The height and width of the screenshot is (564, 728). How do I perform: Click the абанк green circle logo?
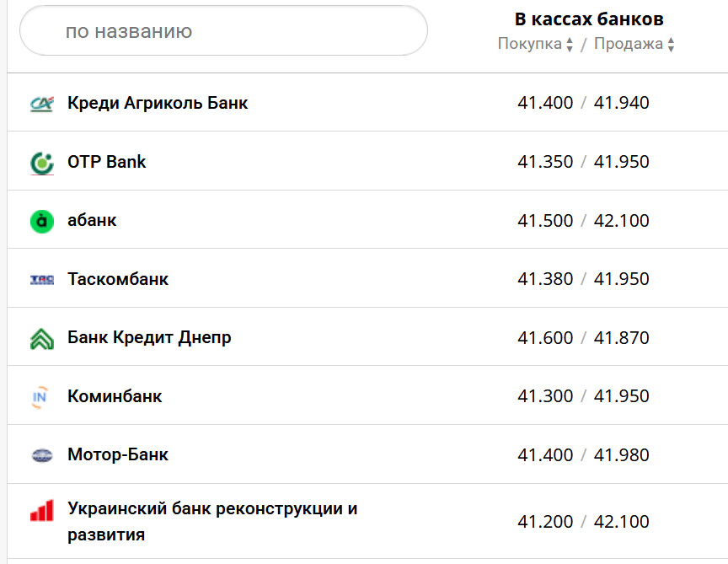[41, 221]
